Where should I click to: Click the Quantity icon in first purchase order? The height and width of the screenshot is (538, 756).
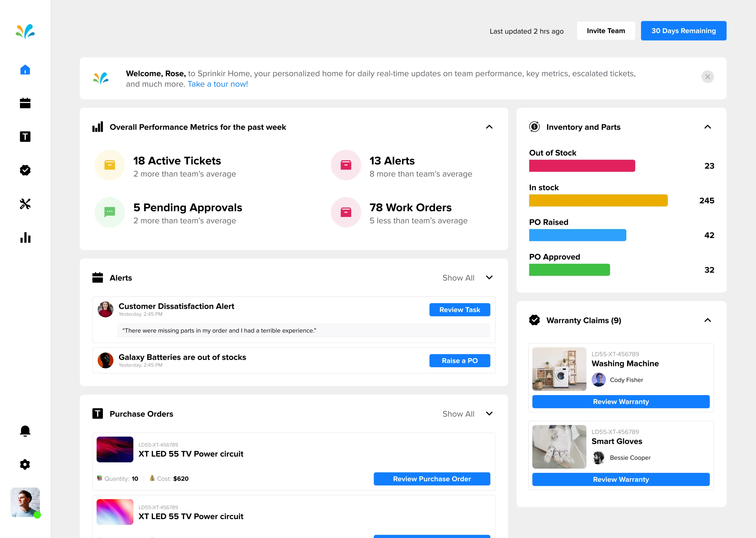pyautogui.click(x=99, y=478)
